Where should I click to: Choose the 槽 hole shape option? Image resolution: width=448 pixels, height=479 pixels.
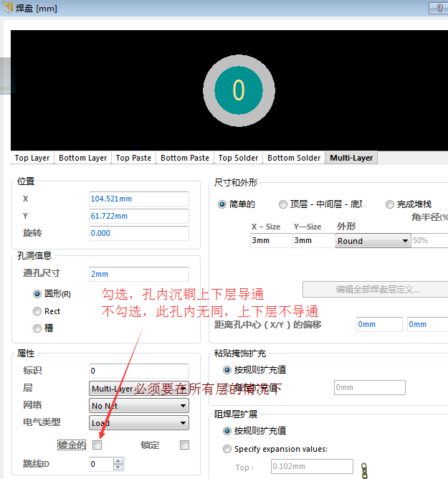37,328
